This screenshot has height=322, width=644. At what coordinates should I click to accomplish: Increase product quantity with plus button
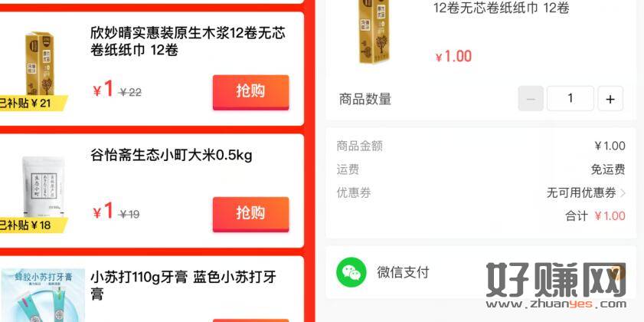tap(610, 99)
